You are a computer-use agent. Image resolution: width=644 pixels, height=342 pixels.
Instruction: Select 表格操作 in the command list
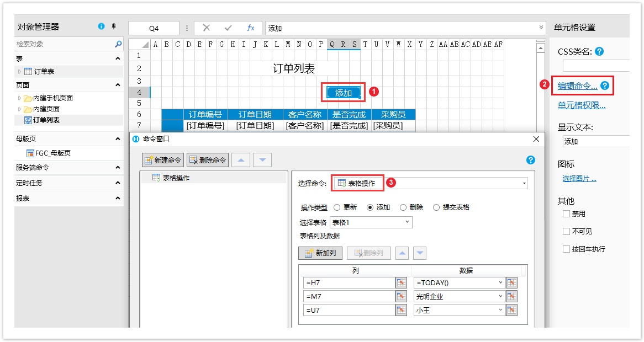[176, 178]
